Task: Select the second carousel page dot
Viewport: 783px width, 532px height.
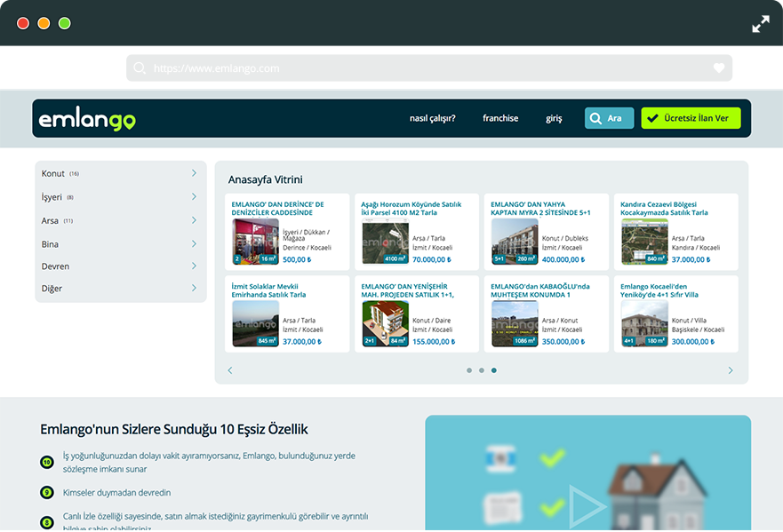Action: 482,370
